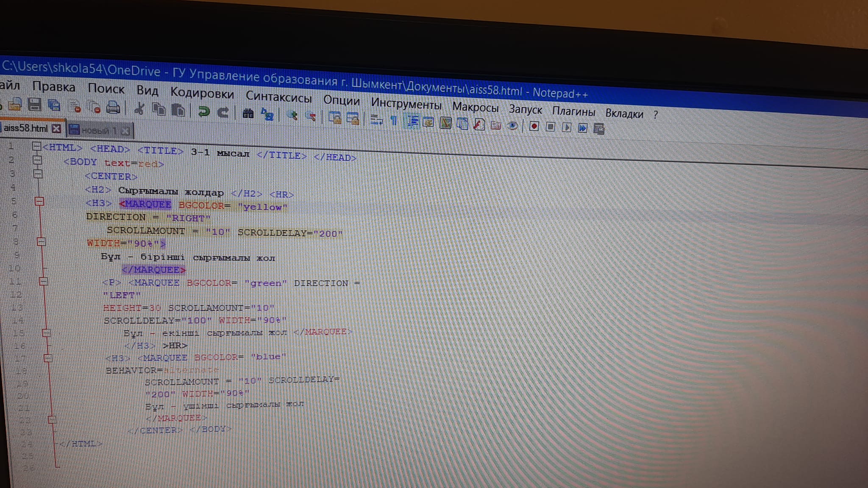The width and height of the screenshot is (868, 488).
Task: Click the save recorded macro icon
Action: (x=598, y=128)
